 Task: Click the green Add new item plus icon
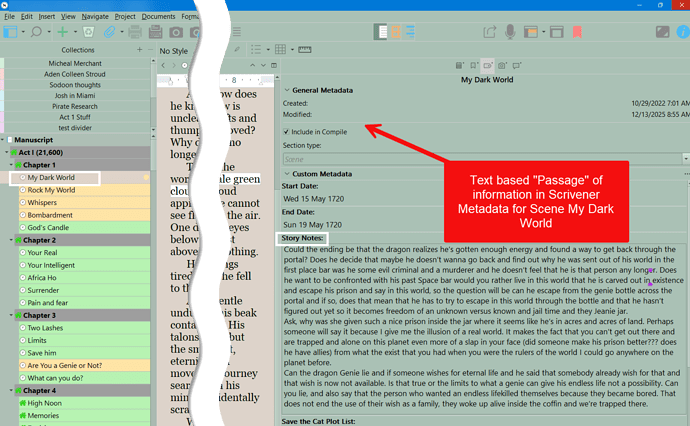pos(63,32)
